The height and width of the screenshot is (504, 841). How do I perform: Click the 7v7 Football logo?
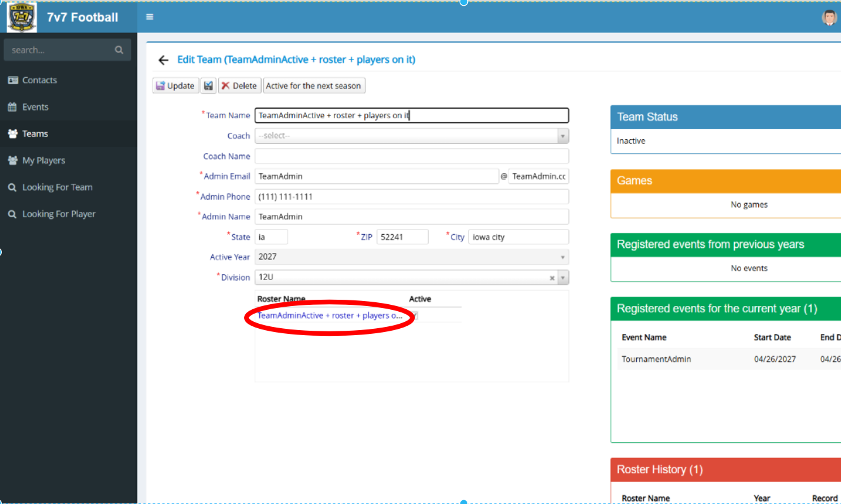(21, 17)
